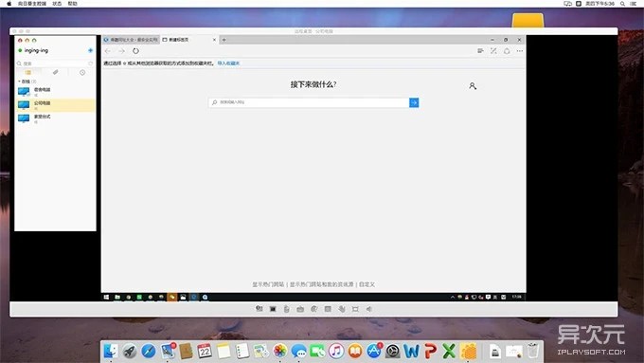Click the import favorites link
644x363 pixels.
pyautogui.click(x=228, y=64)
